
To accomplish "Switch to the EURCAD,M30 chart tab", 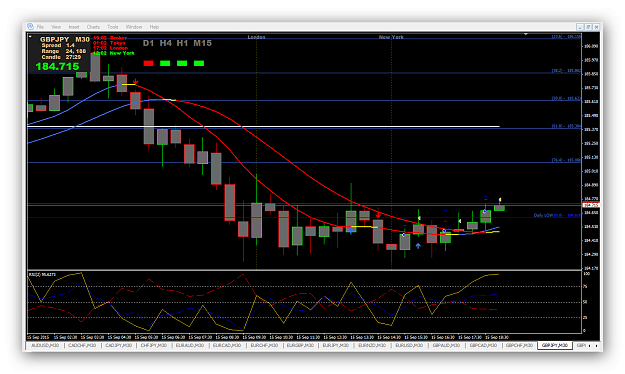I will pyautogui.click(x=226, y=345).
